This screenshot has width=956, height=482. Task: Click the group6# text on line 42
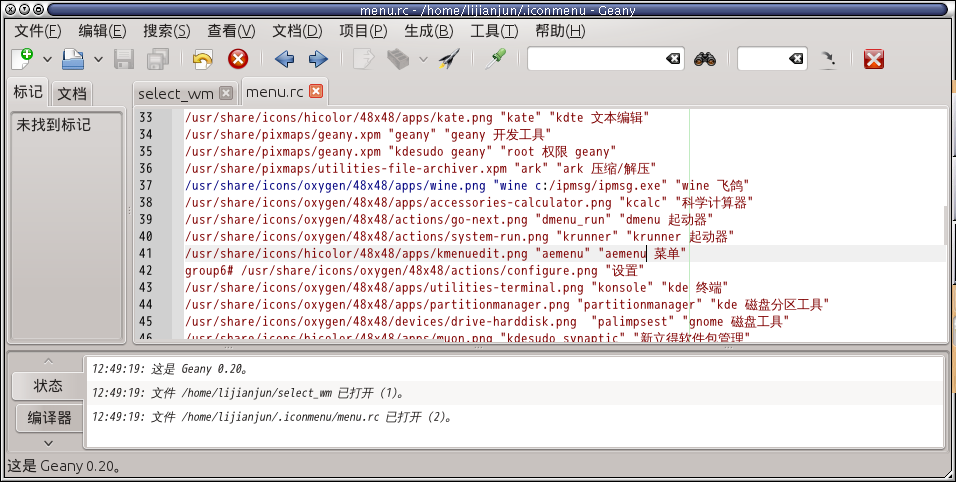tap(210, 271)
